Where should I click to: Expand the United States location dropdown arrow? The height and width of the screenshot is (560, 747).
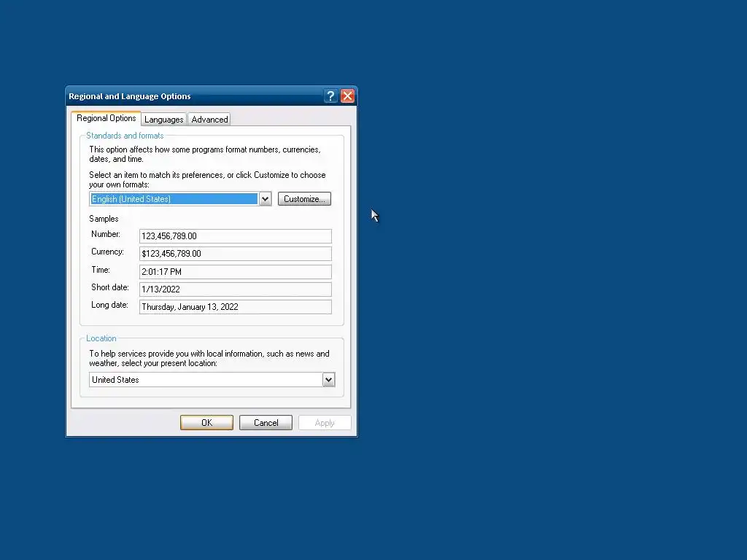pyautogui.click(x=328, y=379)
